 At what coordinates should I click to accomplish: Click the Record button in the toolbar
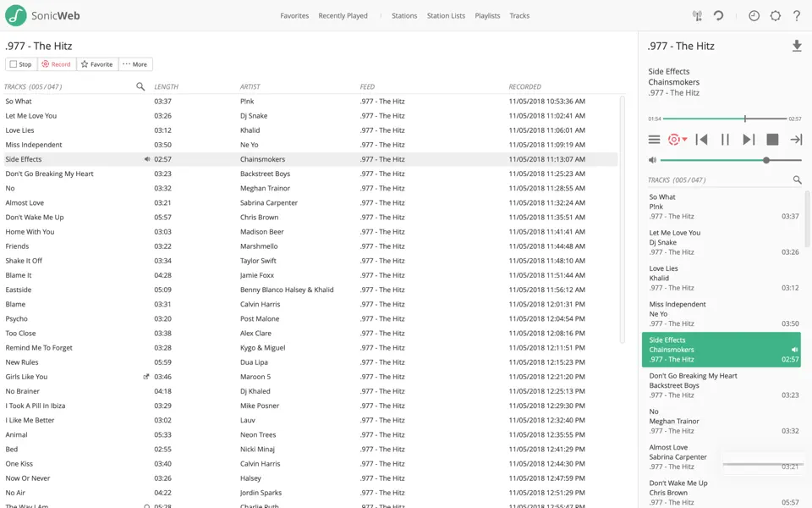click(x=57, y=64)
